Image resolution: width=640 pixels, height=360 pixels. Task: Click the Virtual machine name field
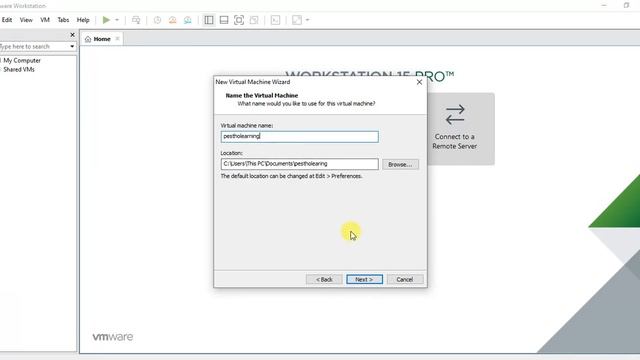[300, 136]
